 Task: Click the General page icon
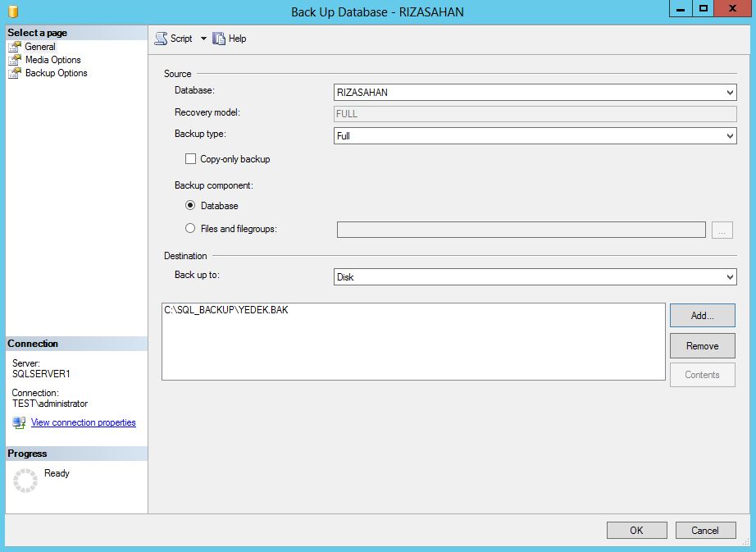click(15, 47)
